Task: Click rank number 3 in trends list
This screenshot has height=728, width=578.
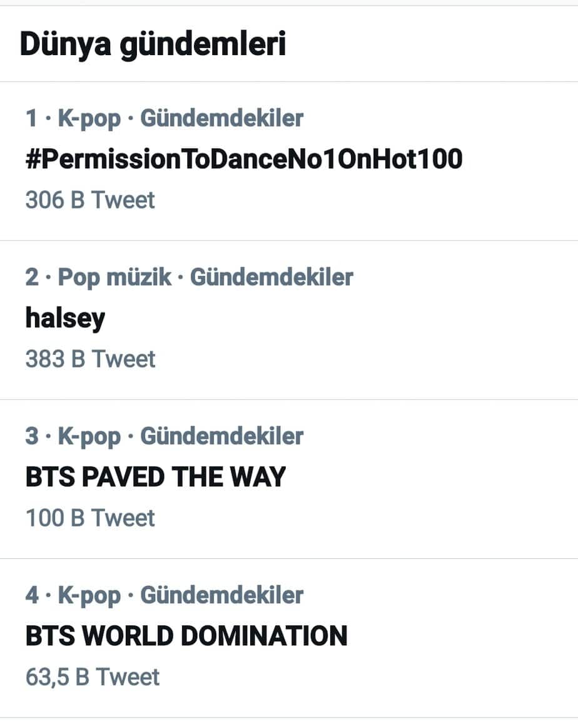Action: [x=32, y=436]
